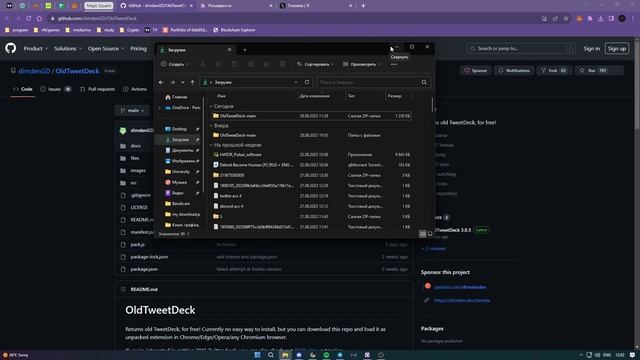Open the Pull requests tab of the repo

click(97, 89)
